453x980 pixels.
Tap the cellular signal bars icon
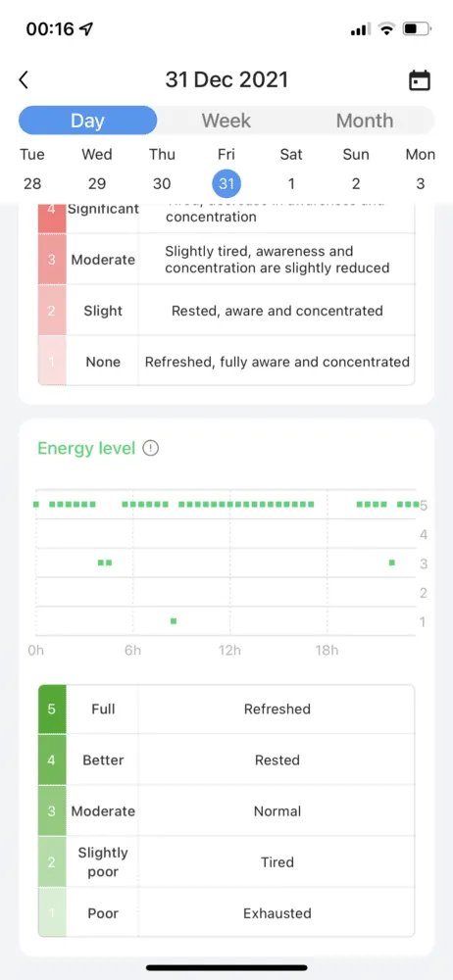[x=361, y=29]
